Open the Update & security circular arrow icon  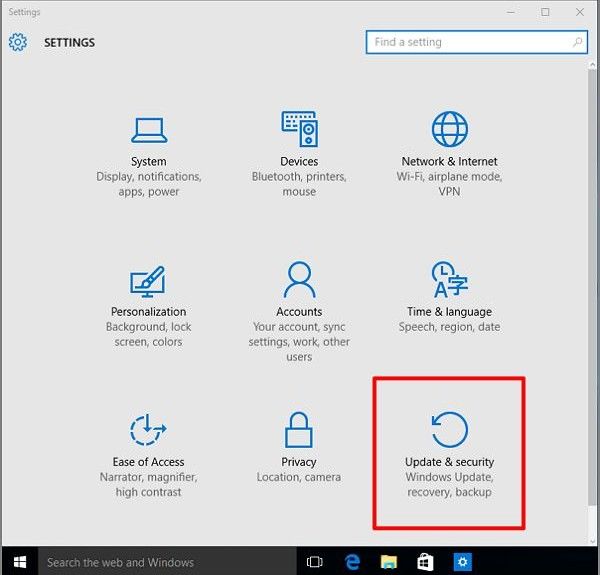pos(450,430)
